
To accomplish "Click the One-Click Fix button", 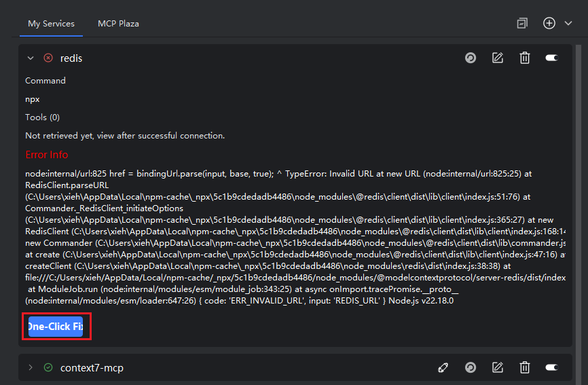I will click(x=56, y=327).
